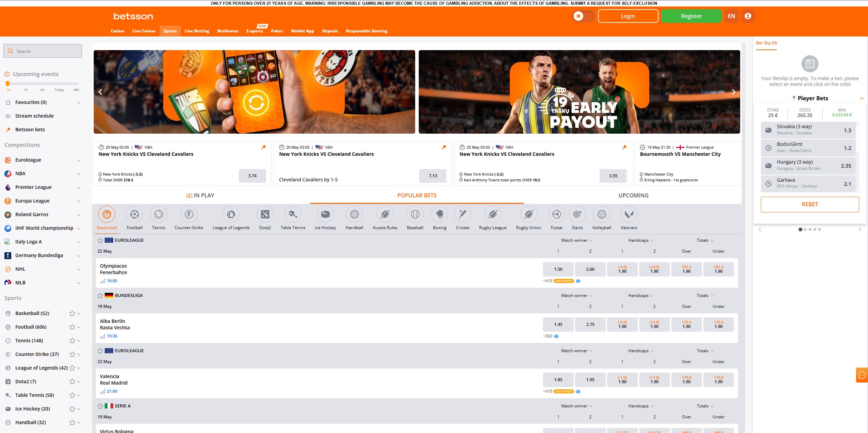The height and width of the screenshot is (433, 868).
Task: Select the Counter-Strike sport icon
Action: (189, 214)
